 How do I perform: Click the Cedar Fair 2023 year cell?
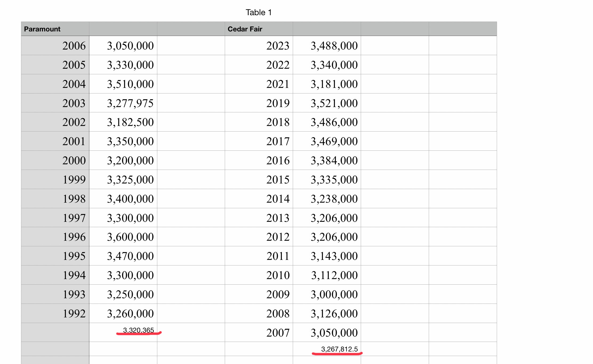259,46
